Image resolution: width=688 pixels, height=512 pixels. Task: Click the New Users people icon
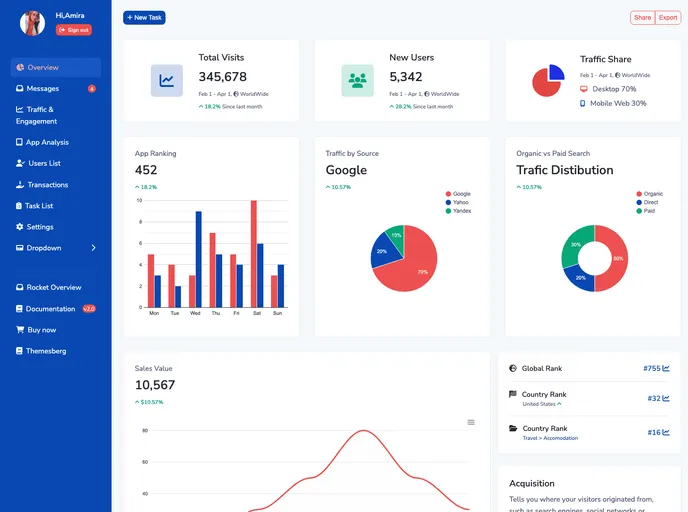[357, 81]
